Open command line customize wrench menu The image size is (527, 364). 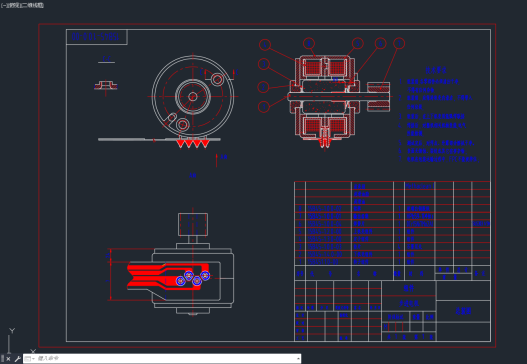click(17, 359)
